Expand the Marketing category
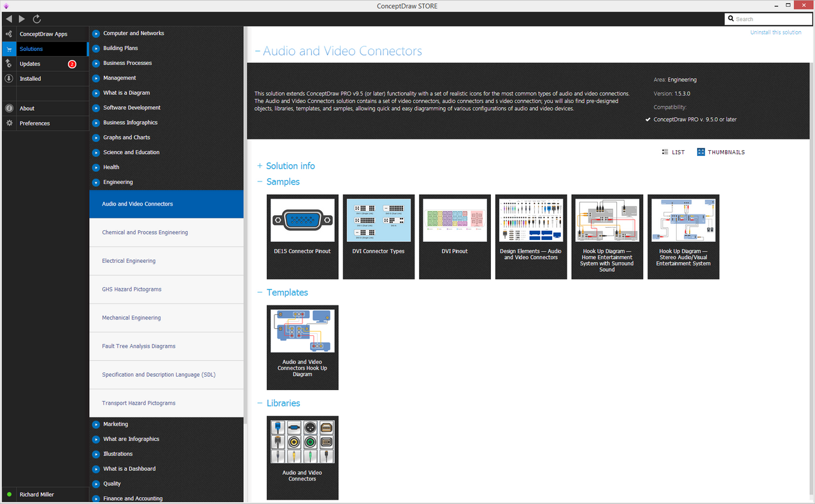Screen dimensions: 815x504 tap(96, 424)
